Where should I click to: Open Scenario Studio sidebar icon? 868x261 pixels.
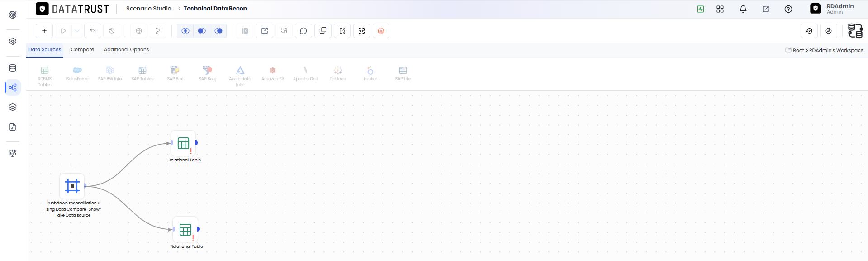tap(13, 87)
